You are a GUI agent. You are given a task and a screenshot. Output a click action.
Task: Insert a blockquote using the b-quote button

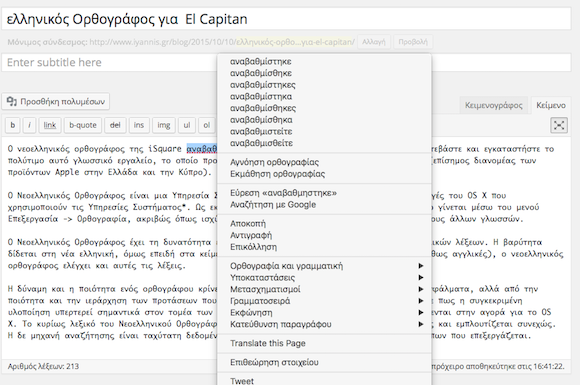(82, 125)
